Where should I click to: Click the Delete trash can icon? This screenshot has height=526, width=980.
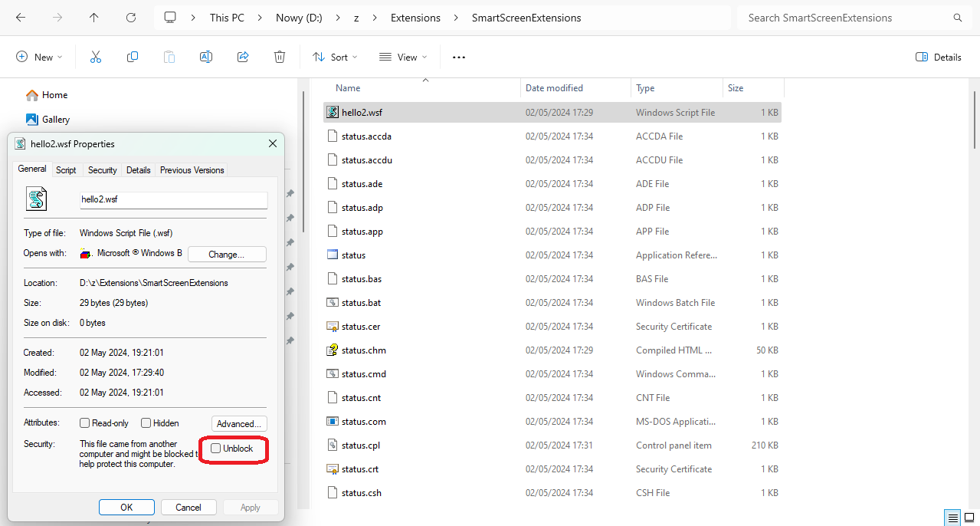(x=280, y=57)
